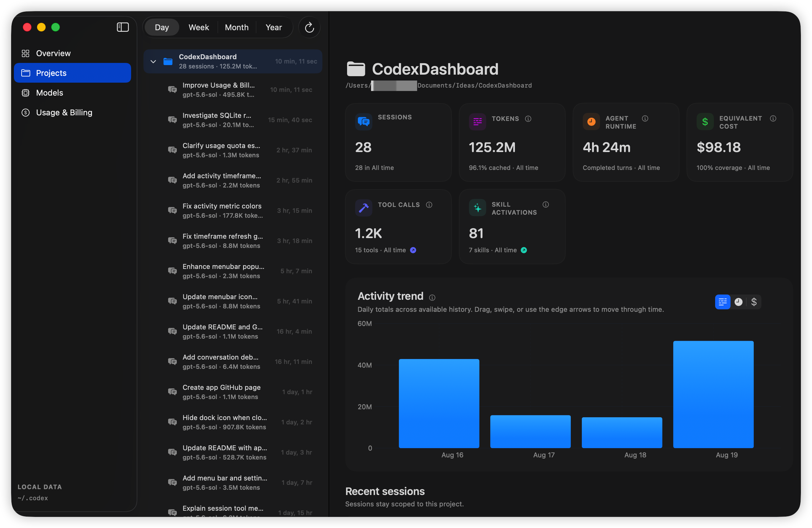Click the Aug 19 chart bar
Image resolution: width=812 pixels, height=528 pixels.
click(713, 394)
